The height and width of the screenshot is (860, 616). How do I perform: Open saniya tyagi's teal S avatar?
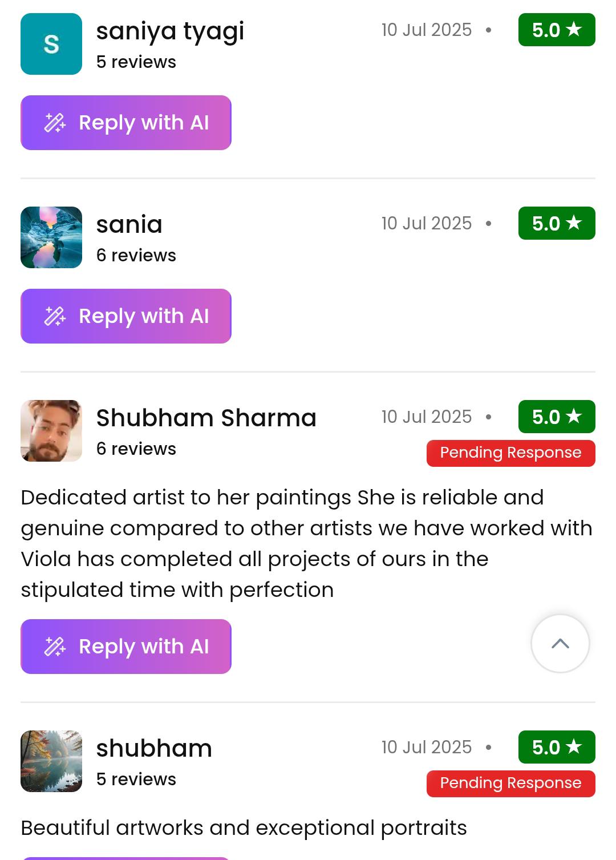[x=51, y=44]
